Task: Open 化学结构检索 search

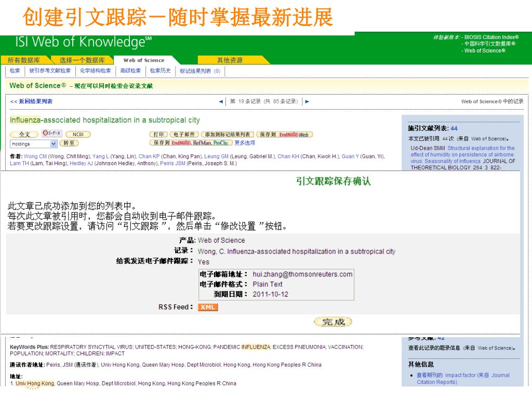Action: coord(96,71)
